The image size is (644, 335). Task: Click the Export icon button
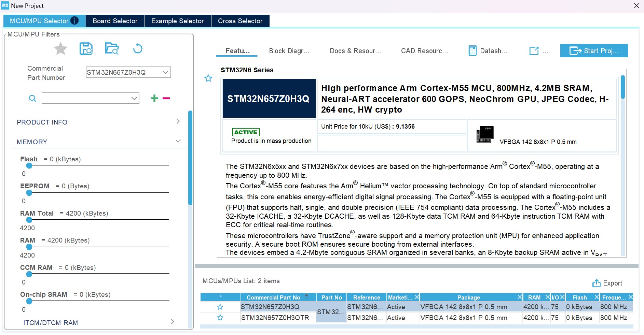(597, 283)
